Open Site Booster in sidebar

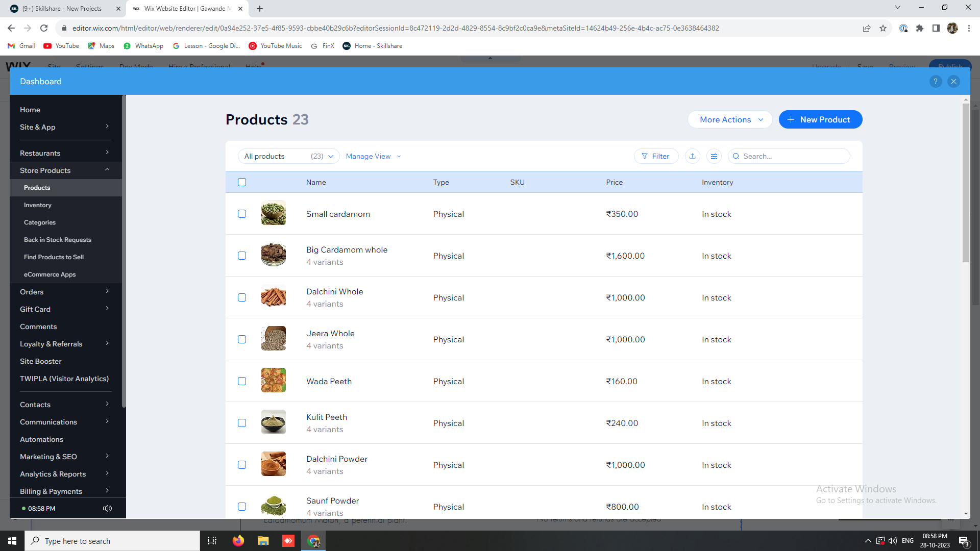[x=41, y=361]
